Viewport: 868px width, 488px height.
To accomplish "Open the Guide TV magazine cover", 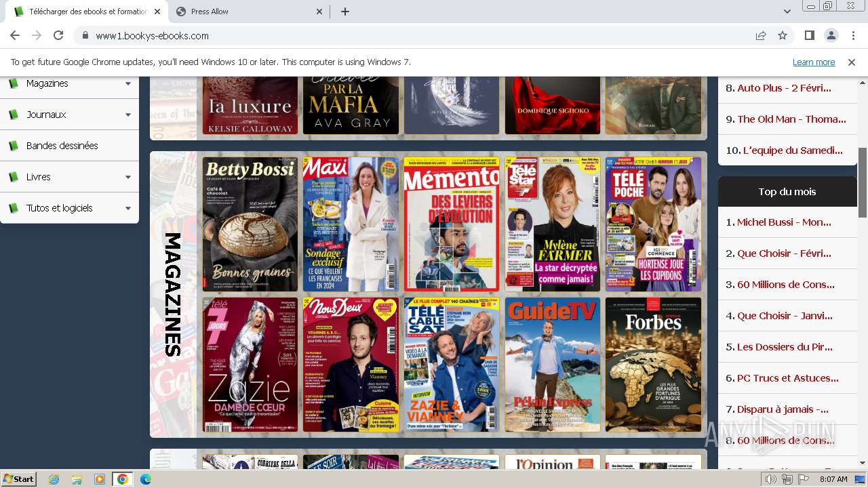I will click(x=552, y=365).
